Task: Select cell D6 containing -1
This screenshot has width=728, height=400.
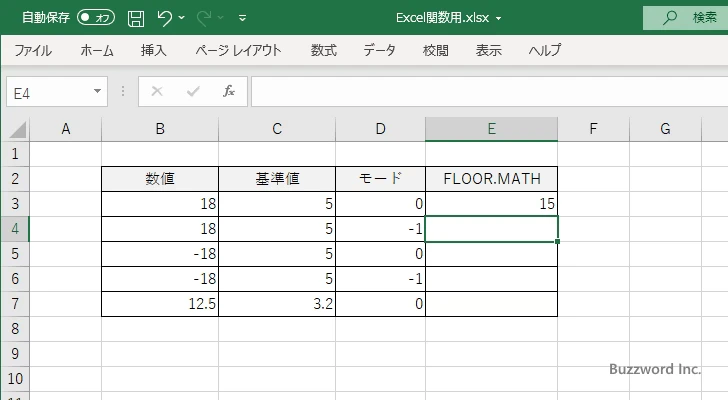Action: tap(380, 279)
